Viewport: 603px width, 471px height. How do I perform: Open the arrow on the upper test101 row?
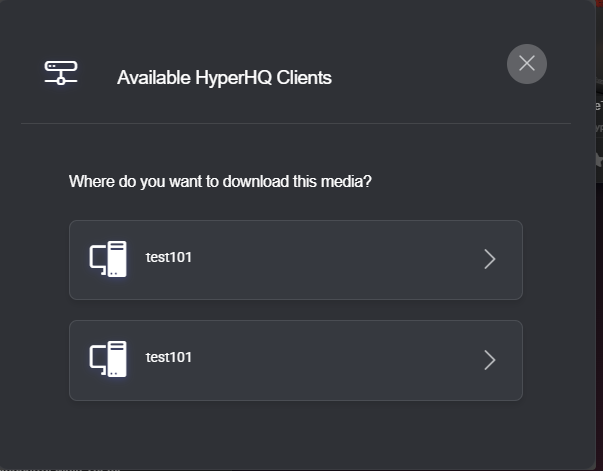point(489,260)
